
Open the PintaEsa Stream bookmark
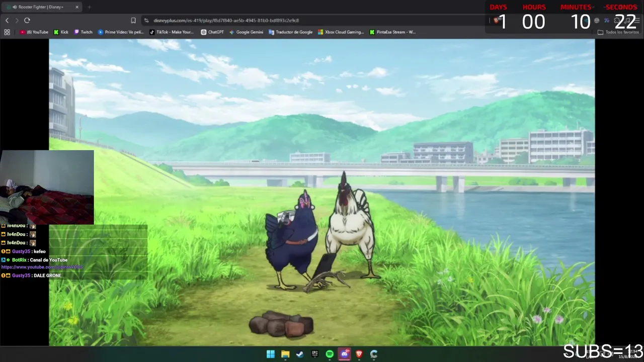point(392,32)
